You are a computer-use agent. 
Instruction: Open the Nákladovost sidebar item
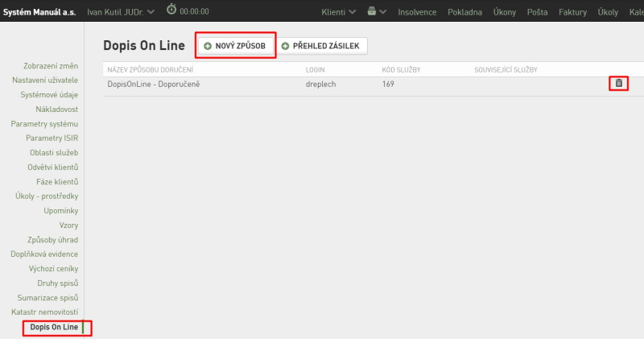point(56,110)
